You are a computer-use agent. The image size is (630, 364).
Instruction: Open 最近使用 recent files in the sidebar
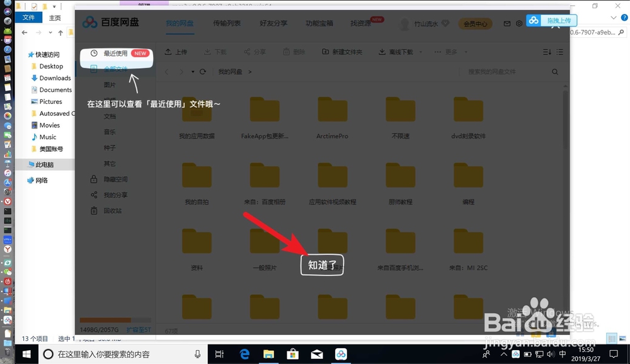pos(117,54)
